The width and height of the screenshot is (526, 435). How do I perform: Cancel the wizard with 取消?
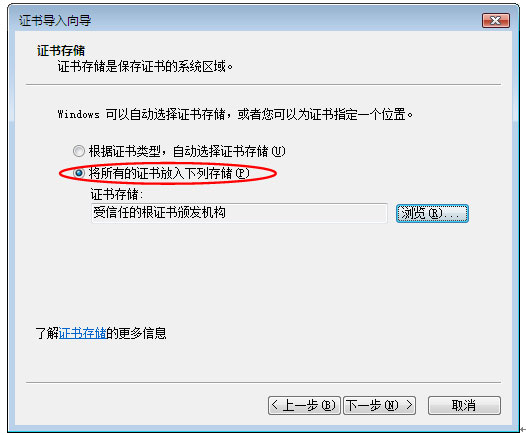(464, 405)
